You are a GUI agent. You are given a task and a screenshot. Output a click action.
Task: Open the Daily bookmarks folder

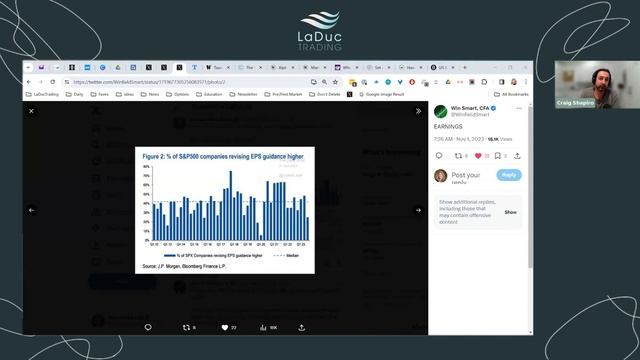click(75, 94)
